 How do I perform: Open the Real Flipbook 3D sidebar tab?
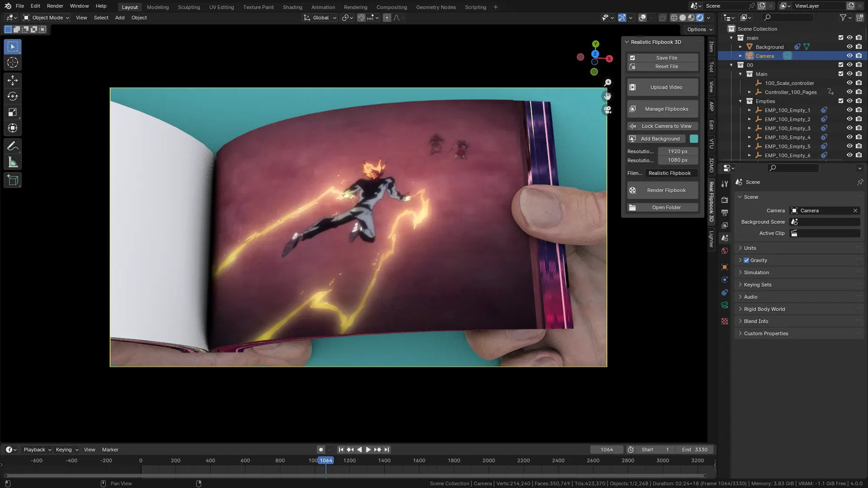pos(711,201)
